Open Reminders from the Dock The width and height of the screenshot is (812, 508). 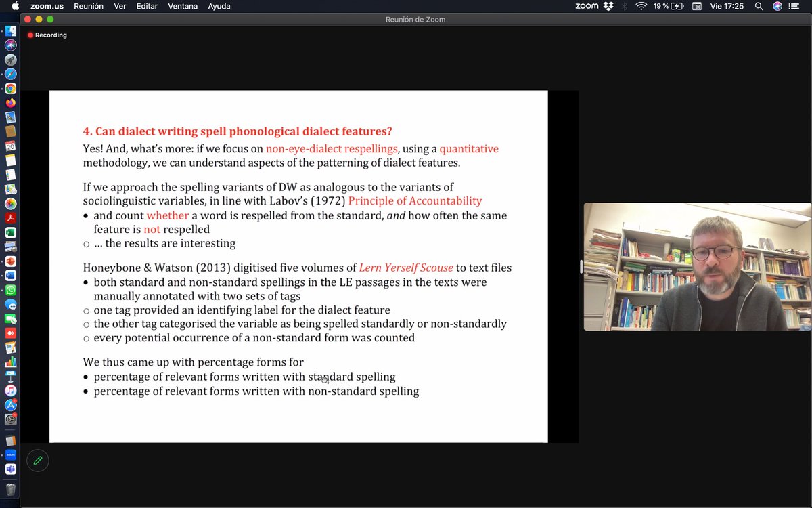(10, 175)
